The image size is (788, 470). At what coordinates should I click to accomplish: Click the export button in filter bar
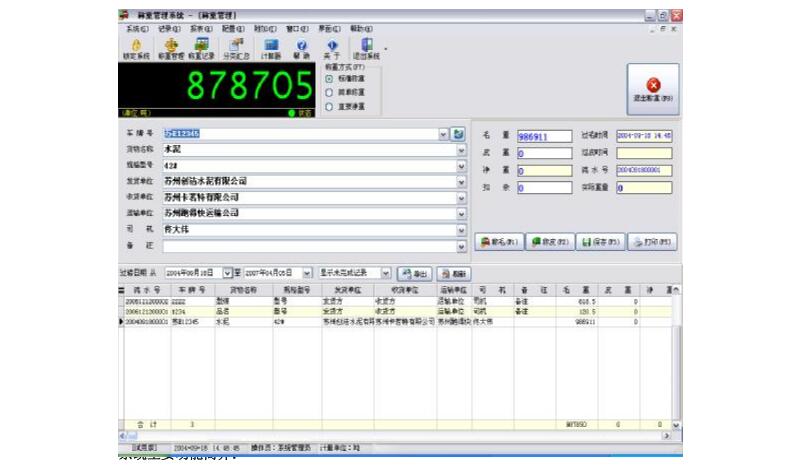pyautogui.click(x=415, y=274)
